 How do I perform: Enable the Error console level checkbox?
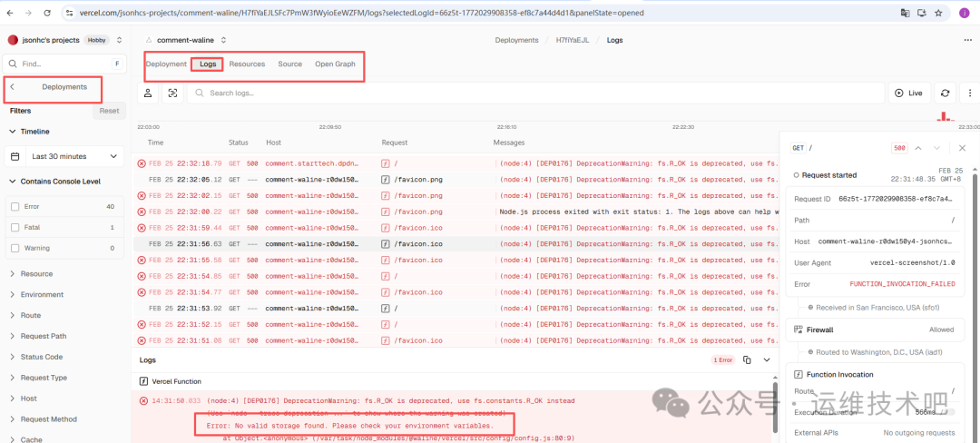(x=15, y=207)
